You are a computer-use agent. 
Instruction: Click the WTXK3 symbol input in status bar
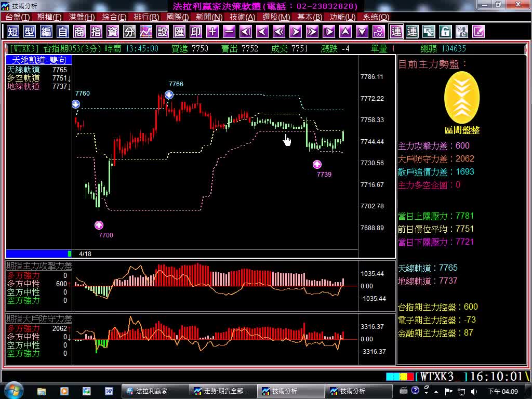pyautogui.click(x=441, y=376)
